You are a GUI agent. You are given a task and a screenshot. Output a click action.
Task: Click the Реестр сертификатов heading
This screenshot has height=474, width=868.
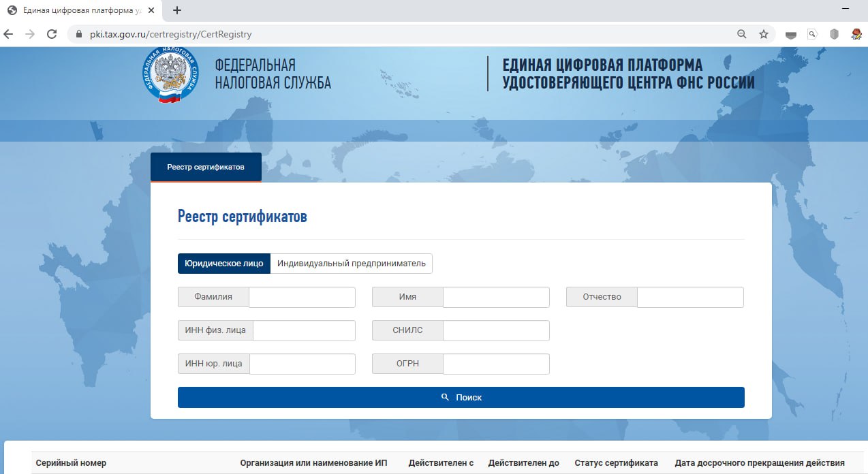click(243, 217)
